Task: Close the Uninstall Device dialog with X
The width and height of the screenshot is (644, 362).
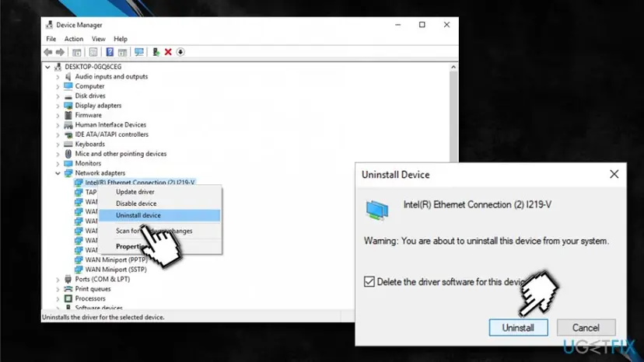Action: (614, 175)
